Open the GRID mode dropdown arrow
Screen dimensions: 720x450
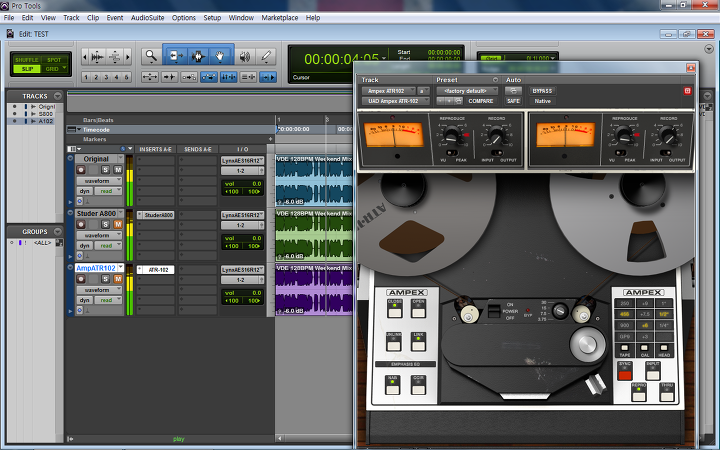(64, 68)
